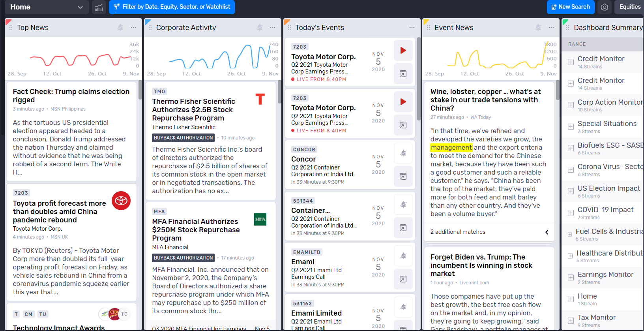This screenshot has width=644, height=331.
Task: Grab Today's Events panel drag handle
Action: (290, 28)
